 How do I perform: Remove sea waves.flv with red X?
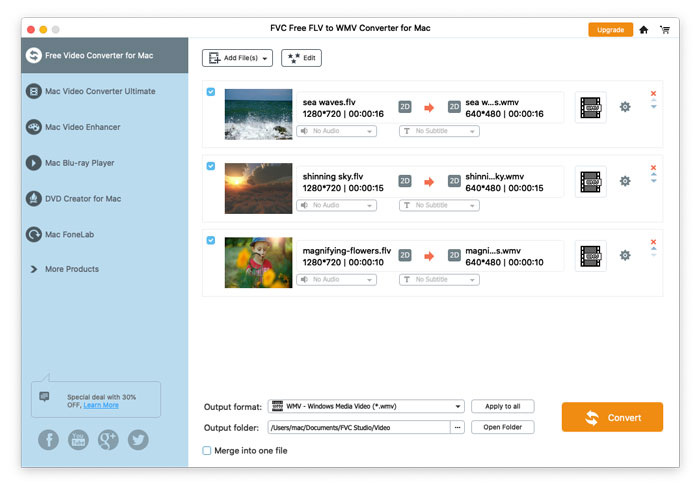click(x=653, y=93)
